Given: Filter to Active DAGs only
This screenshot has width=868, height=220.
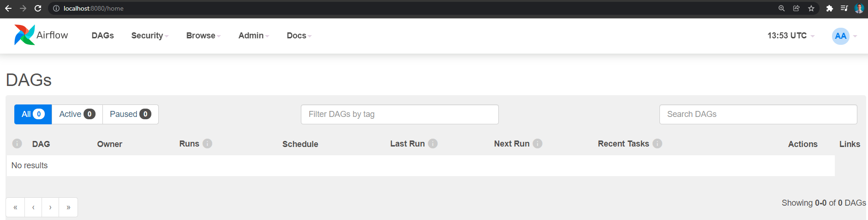Looking at the screenshot, I should (x=77, y=114).
